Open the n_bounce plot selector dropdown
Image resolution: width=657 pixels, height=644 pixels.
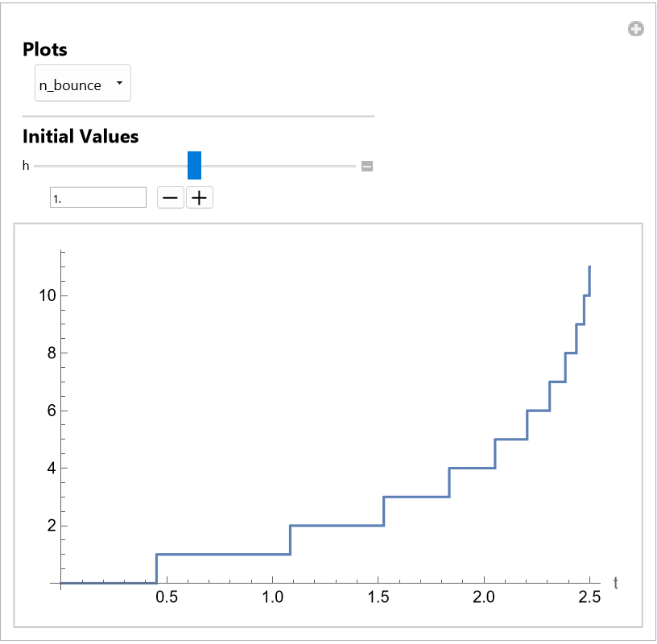click(x=82, y=85)
